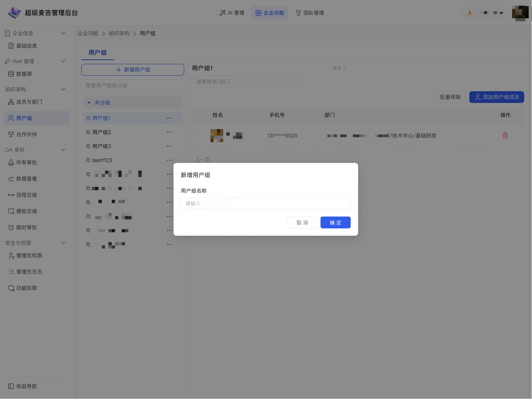Focus the 用户组名称 input in dialog

click(x=266, y=203)
